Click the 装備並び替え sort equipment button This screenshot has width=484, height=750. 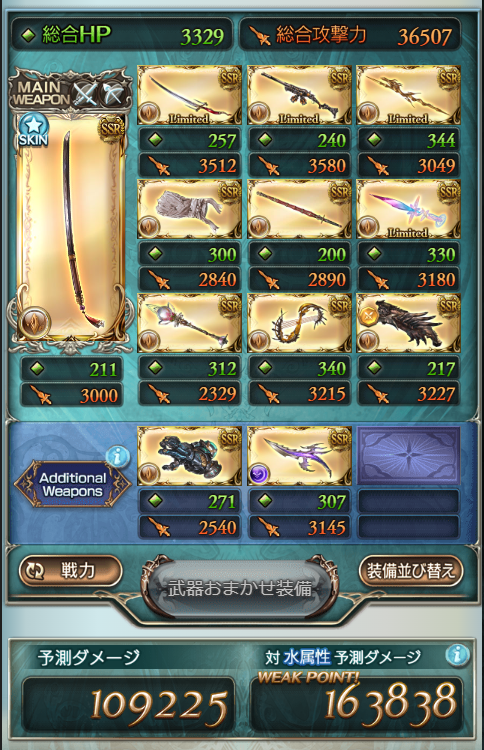(x=411, y=571)
